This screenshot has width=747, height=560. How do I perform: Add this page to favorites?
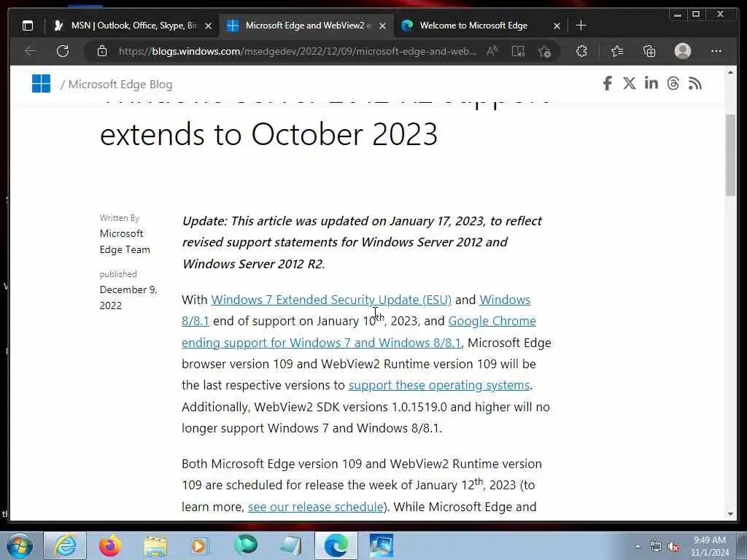544,51
